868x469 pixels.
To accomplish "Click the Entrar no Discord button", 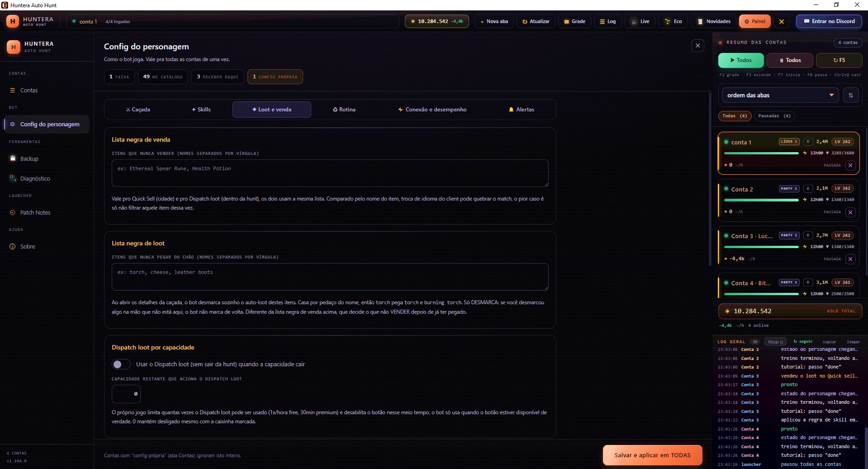I will point(829,21).
